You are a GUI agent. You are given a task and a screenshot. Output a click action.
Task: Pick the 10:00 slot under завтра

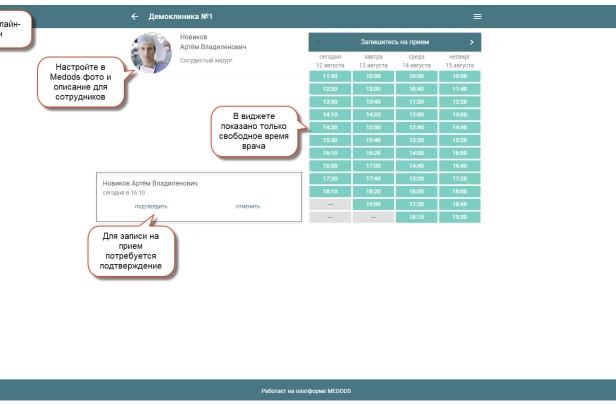tap(373, 76)
